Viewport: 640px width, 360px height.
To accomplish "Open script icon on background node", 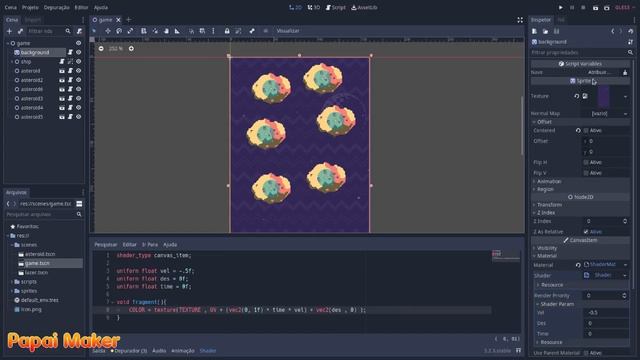I will pyautogui.click(x=70, y=52).
